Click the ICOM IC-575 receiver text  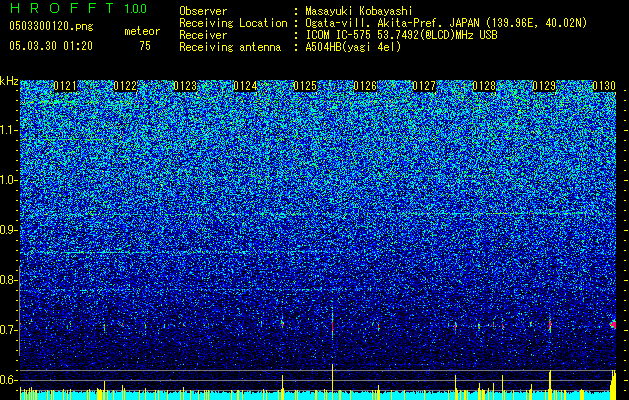click(x=401, y=35)
